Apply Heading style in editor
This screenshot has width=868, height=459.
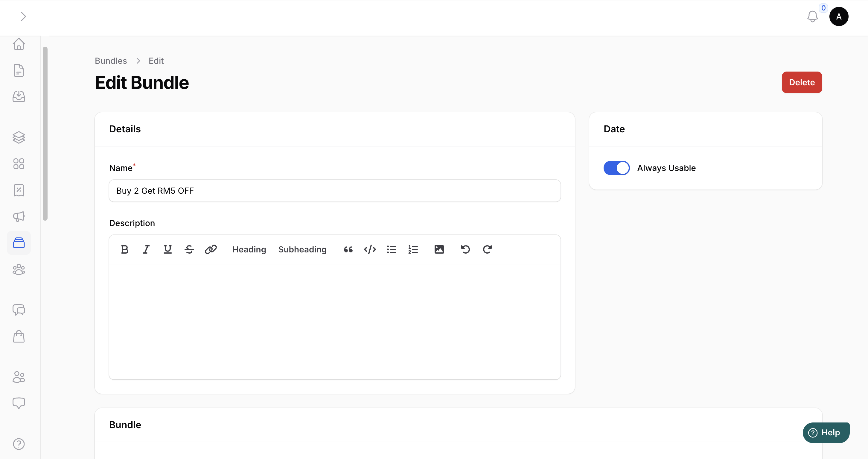(x=249, y=249)
